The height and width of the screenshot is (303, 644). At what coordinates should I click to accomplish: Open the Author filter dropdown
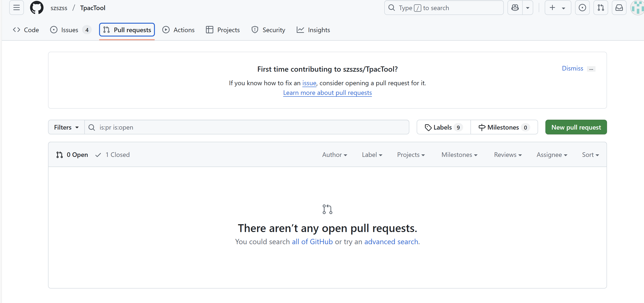click(334, 155)
